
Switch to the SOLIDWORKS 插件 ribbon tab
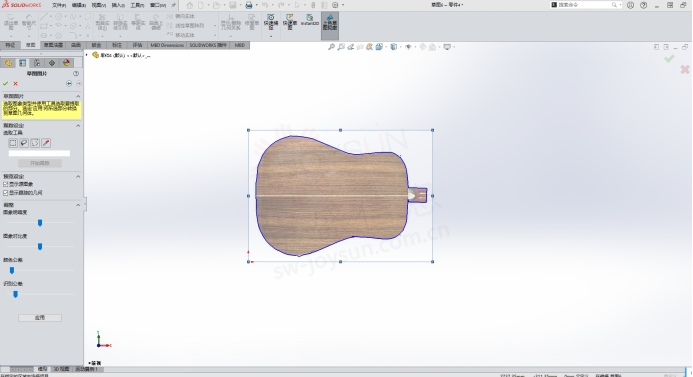(208, 45)
